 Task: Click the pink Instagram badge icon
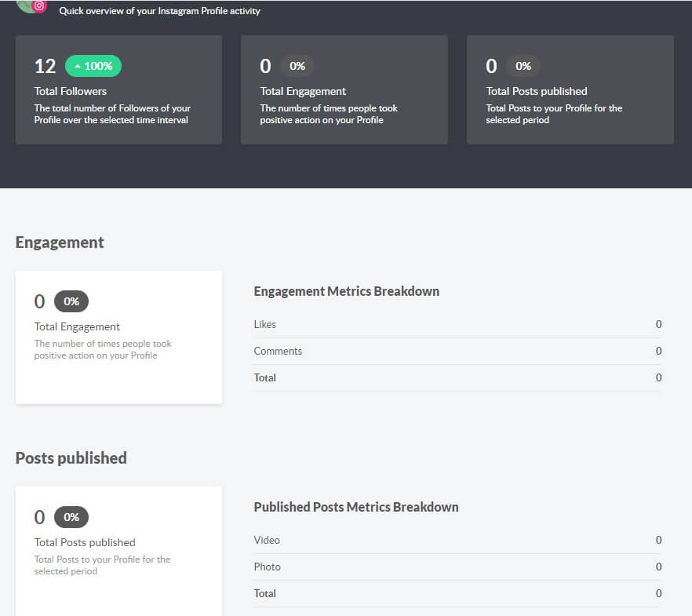coord(39,6)
